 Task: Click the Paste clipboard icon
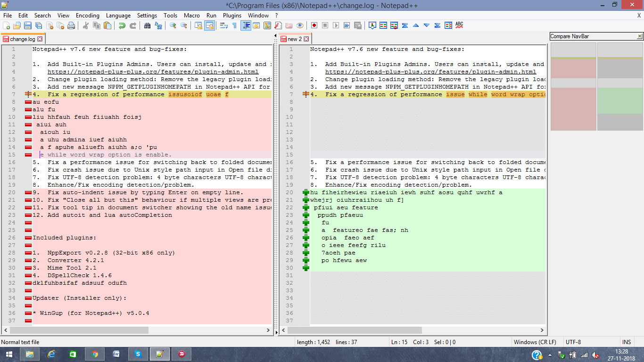coord(107,25)
